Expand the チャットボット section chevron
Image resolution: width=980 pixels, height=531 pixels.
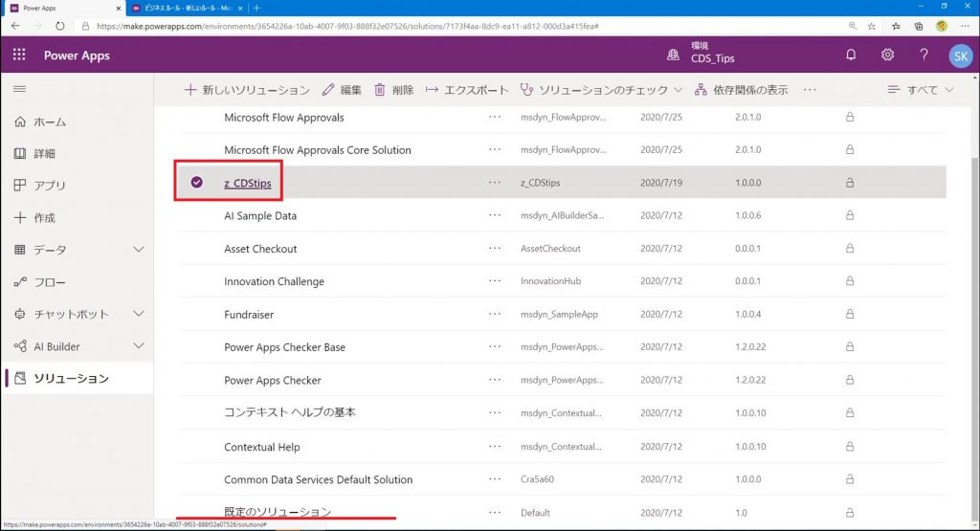139,314
